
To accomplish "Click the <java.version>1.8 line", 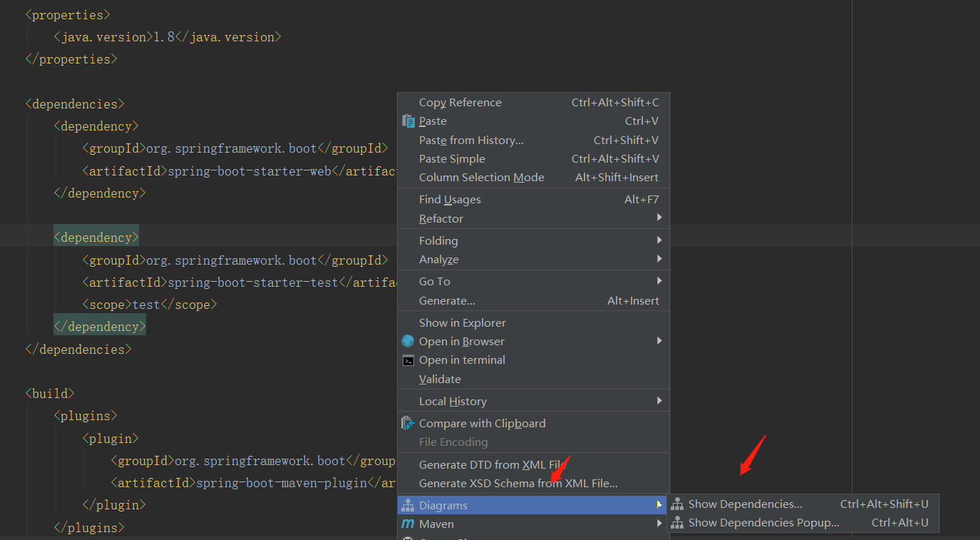I will (167, 37).
